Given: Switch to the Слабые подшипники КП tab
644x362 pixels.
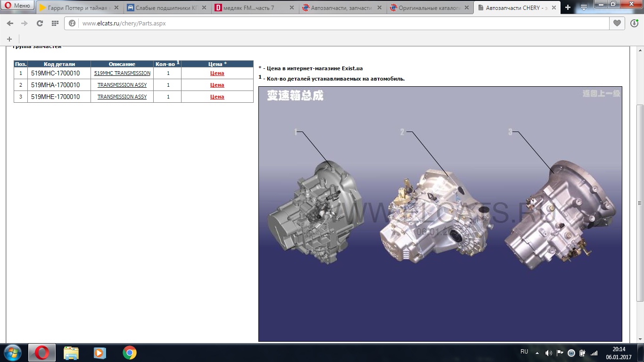Looking at the screenshot, I should point(166,8).
